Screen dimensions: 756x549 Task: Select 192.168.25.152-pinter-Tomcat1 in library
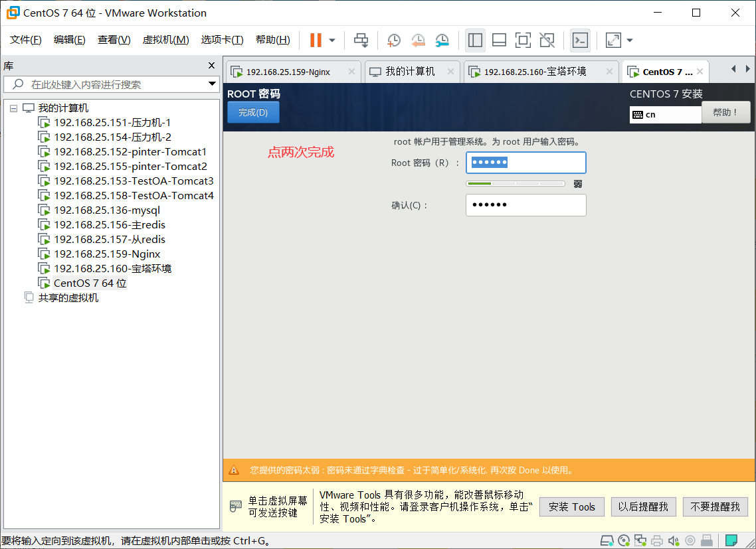pos(130,152)
